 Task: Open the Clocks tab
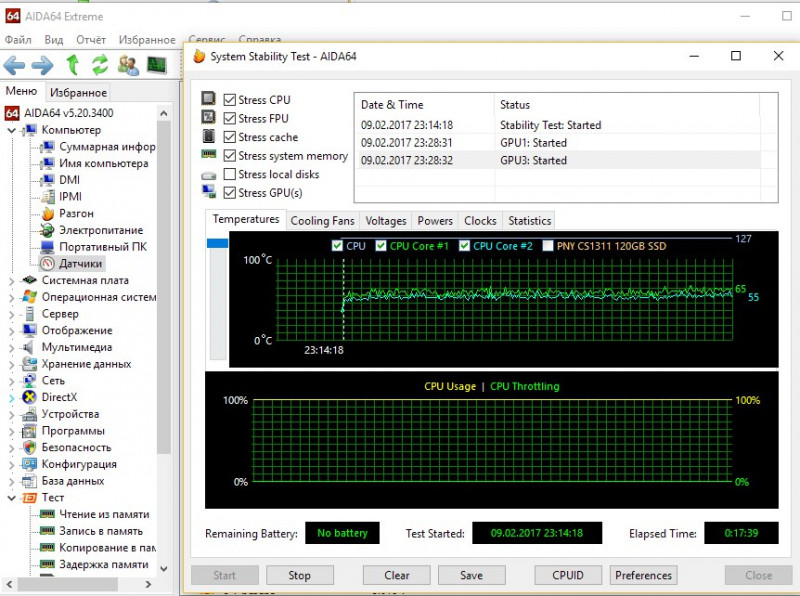(x=480, y=220)
